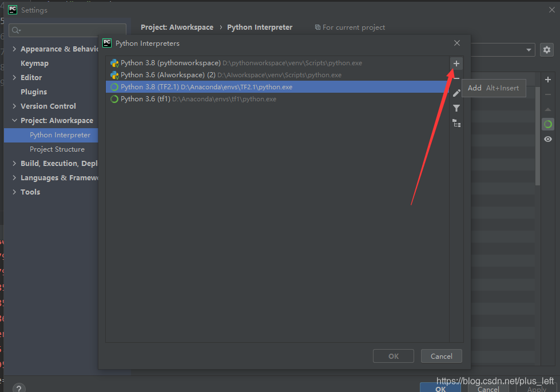
Task: Click OK in Python Interpreters dialog
Action: coord(393,357)
